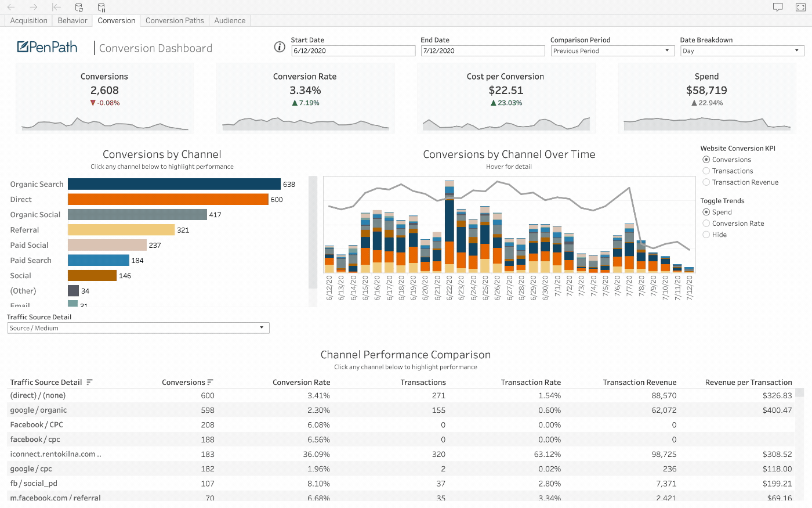The width and height of the screenshot is (812, 508).
Task: Click the Organic Search bar
Action: click(x=174, y=184)
